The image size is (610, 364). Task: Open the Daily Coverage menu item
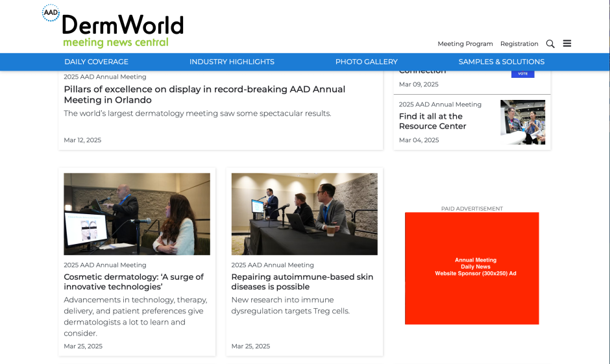point(96,62)
